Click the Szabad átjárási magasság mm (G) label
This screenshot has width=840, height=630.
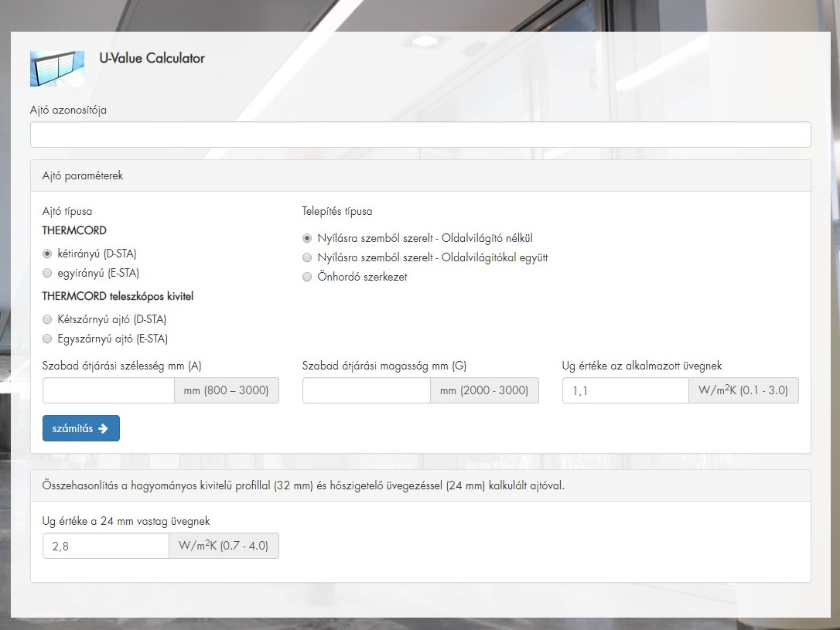pos(384,366)
